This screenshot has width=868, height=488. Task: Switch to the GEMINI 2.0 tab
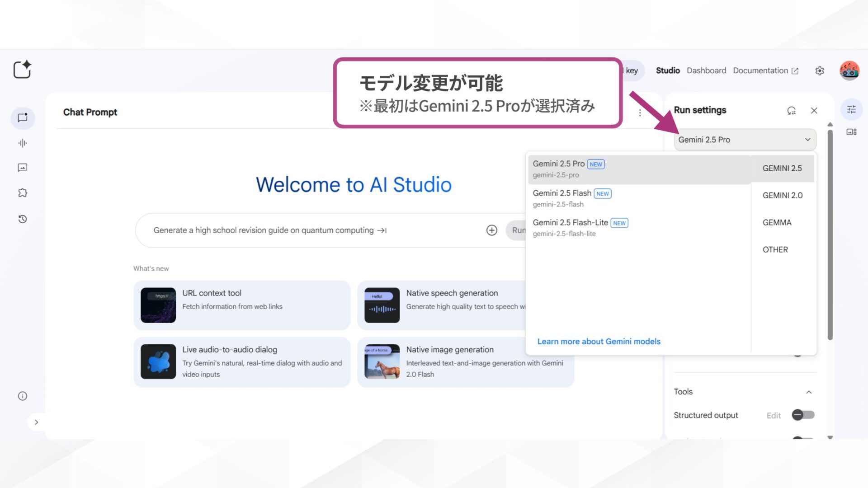point(782,195)
